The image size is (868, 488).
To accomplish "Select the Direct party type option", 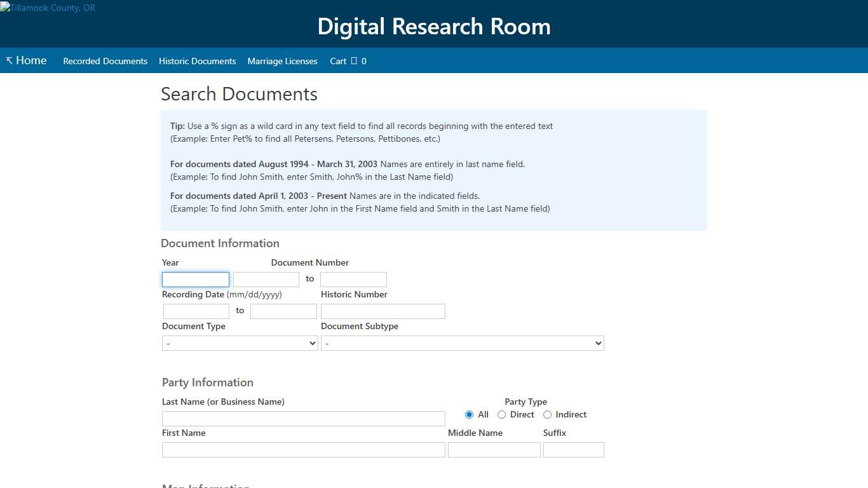I will coord(501,414).
